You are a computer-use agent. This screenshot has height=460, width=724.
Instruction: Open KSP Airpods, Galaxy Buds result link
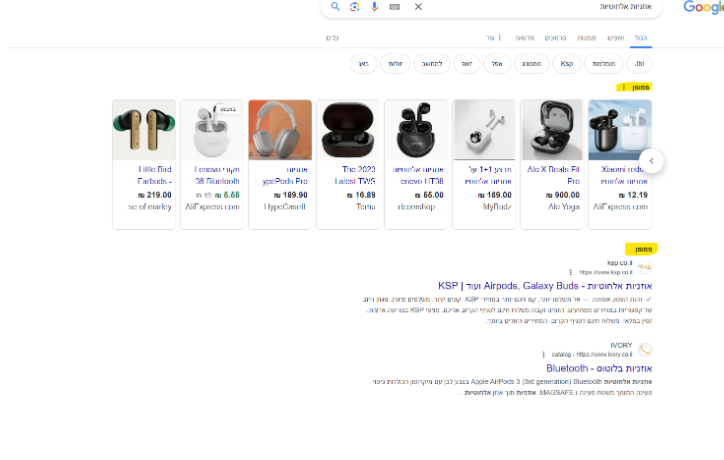coord(545,286)
